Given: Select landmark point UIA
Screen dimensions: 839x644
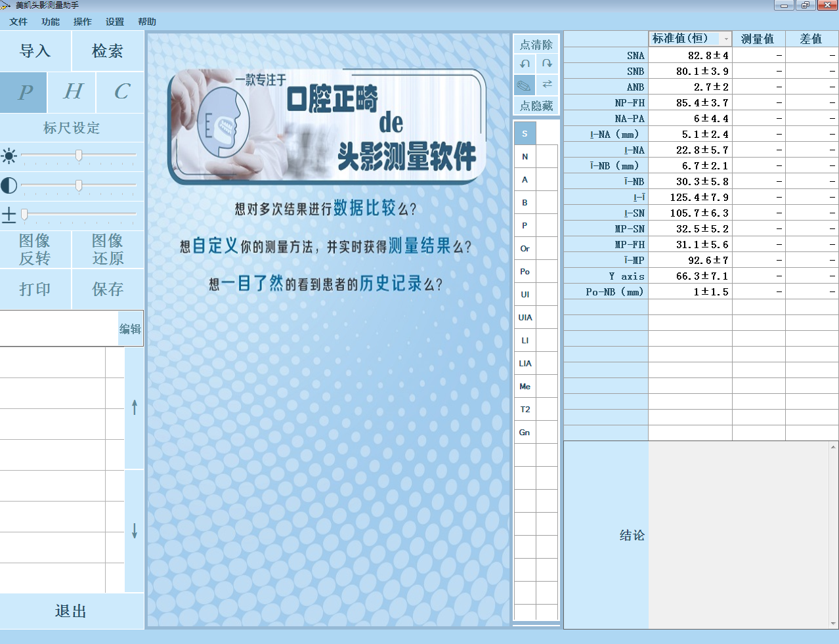Looking at the screenshot, I should pos(525,317).
